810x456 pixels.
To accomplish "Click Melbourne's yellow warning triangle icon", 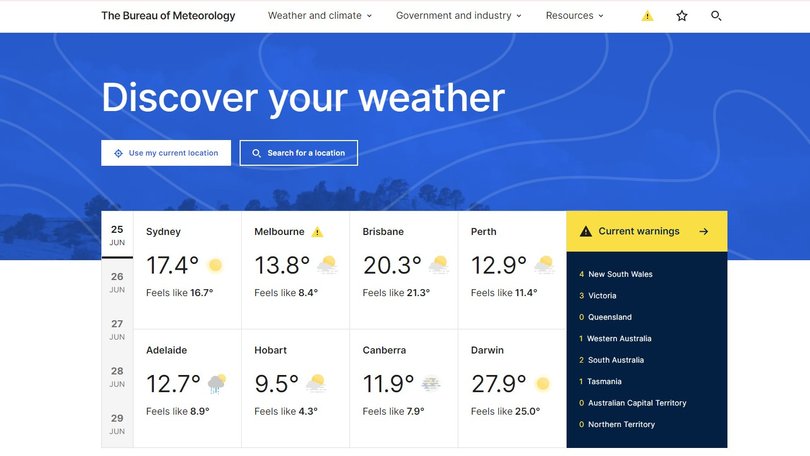I will click(318, 232).
